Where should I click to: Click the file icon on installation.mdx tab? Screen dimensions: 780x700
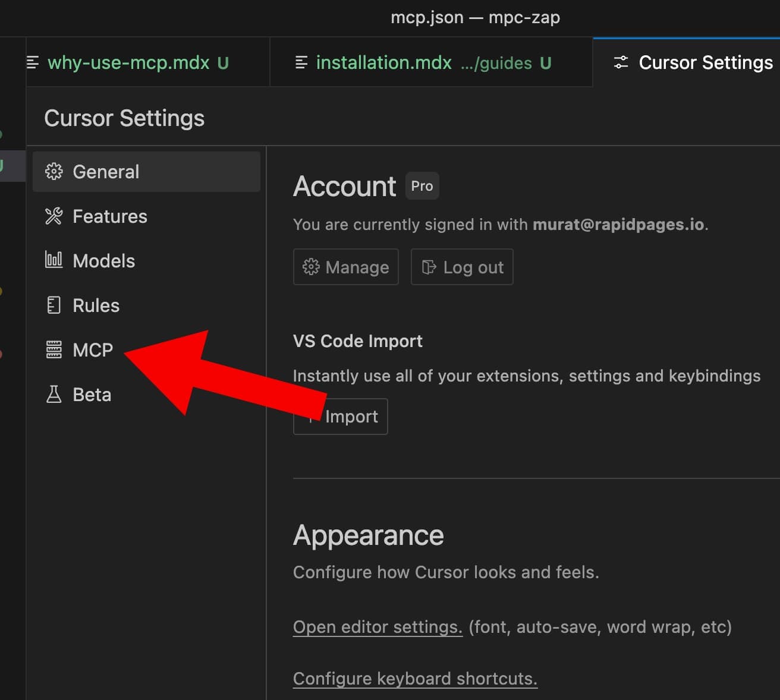(301, 62)
